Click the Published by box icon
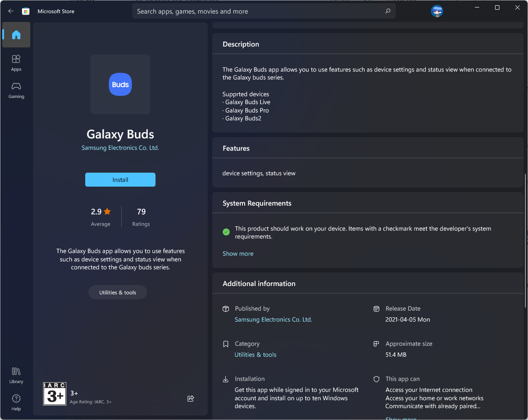This screenshot has height=420, width=528. pyautogui.click(x=226, y=309)
